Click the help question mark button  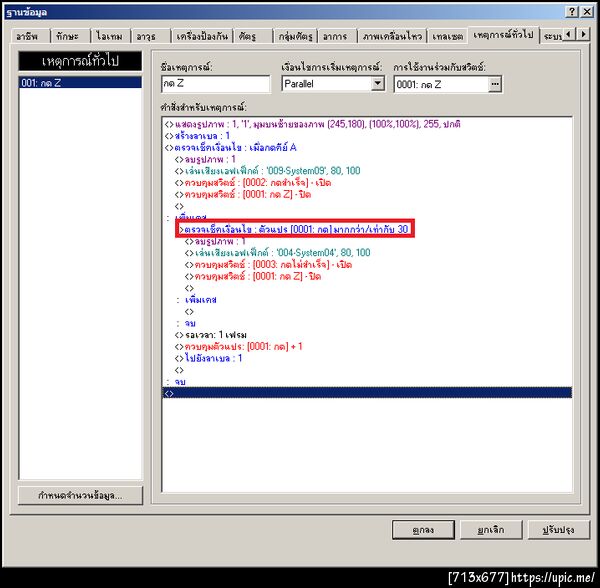click(571, 12)
